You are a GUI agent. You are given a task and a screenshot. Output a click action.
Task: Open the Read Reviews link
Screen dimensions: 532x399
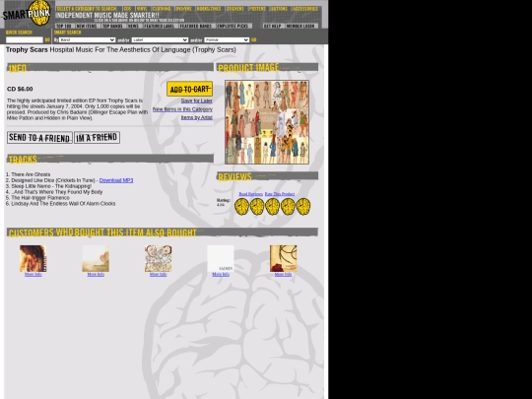coord(251,194)
